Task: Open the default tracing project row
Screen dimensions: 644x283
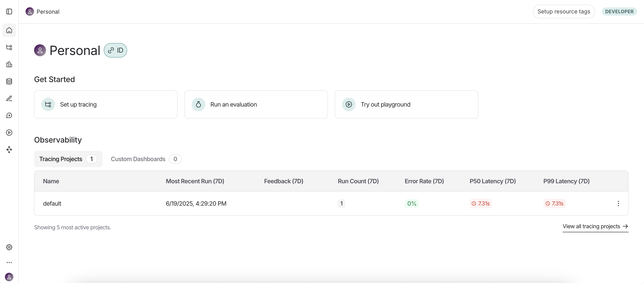Action: pos(52,204)
